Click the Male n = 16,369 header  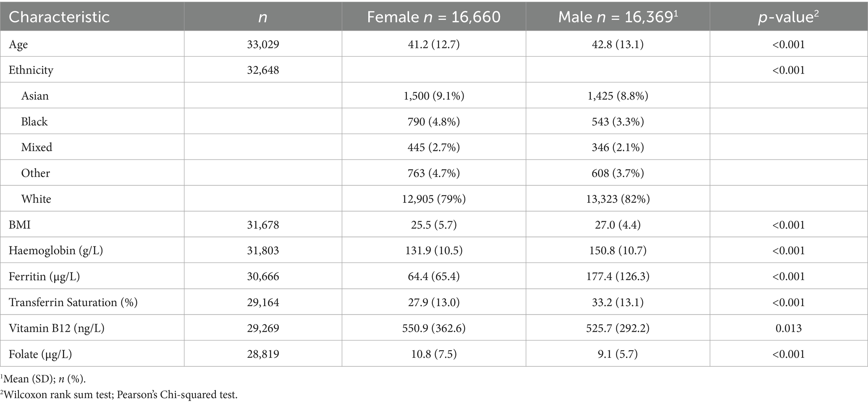pyautogui.click(x=617, y=17)
